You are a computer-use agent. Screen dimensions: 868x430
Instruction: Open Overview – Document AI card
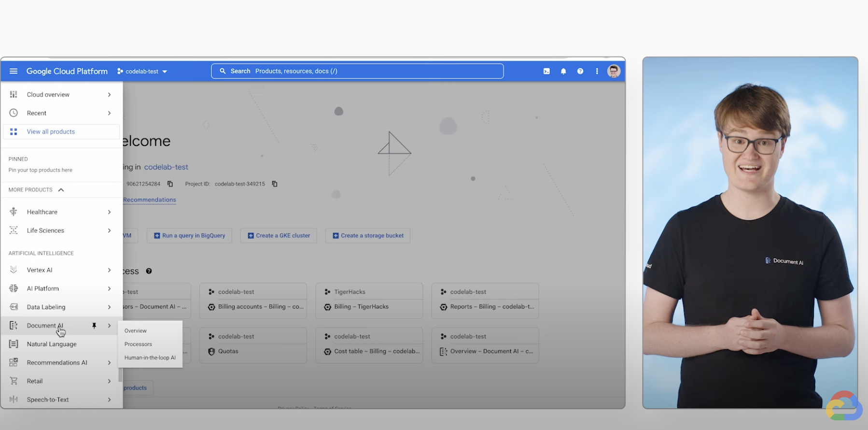(x=485, y=345)
